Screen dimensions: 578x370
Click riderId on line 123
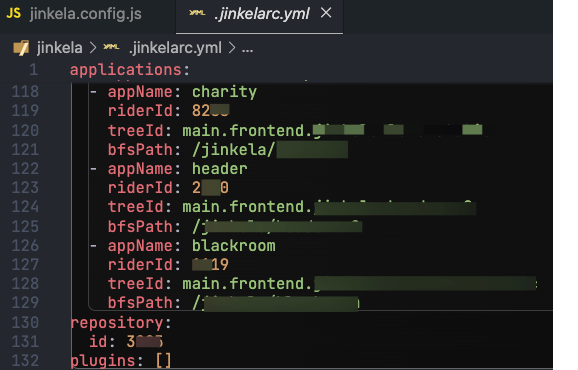coord(168,188)
